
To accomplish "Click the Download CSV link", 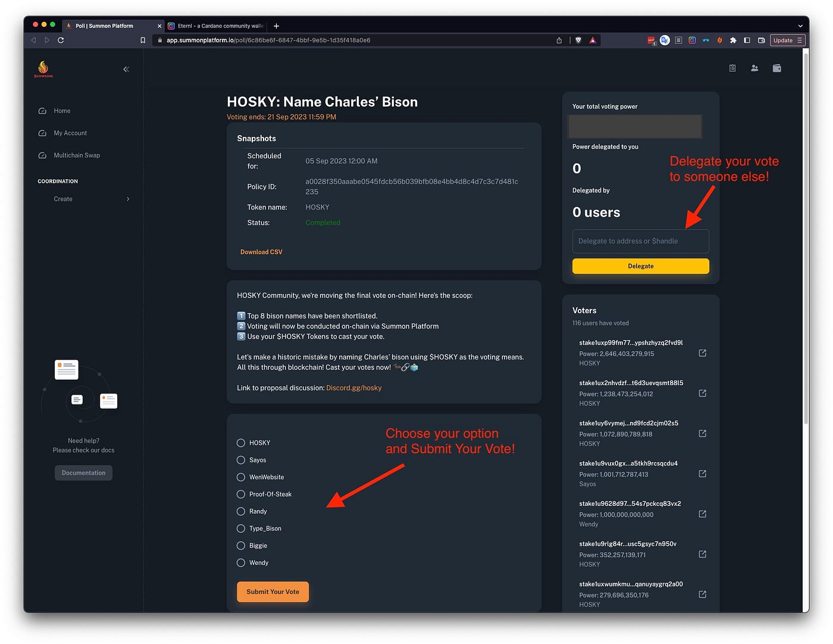I will point(261,252).
